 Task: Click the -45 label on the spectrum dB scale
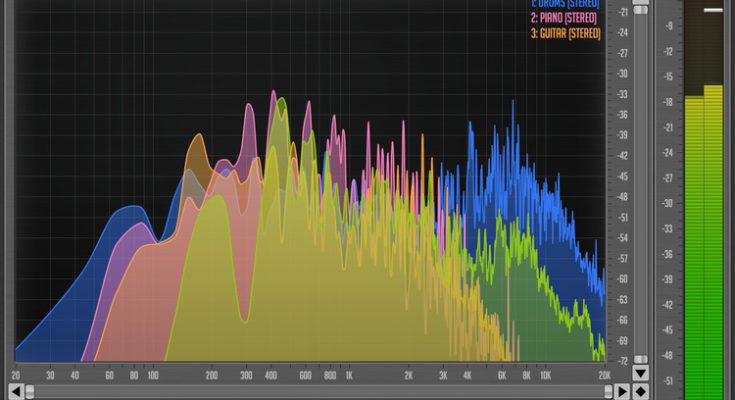[623, 176]
